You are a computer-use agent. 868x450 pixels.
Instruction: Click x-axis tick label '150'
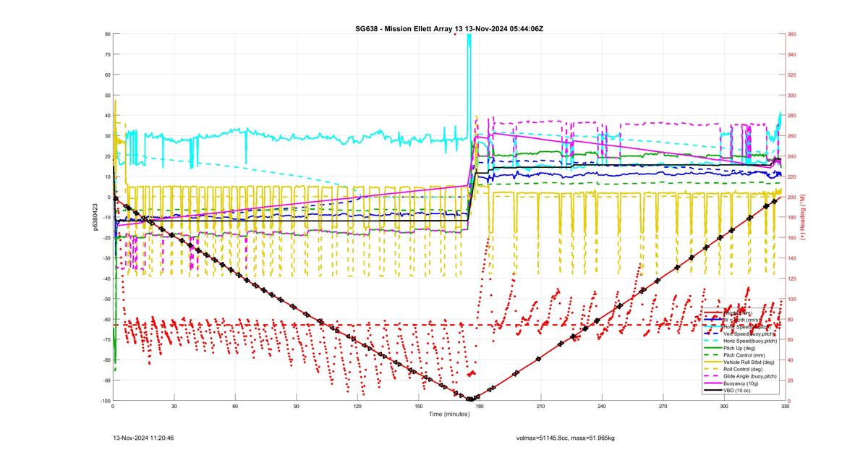tap(418, 407)
